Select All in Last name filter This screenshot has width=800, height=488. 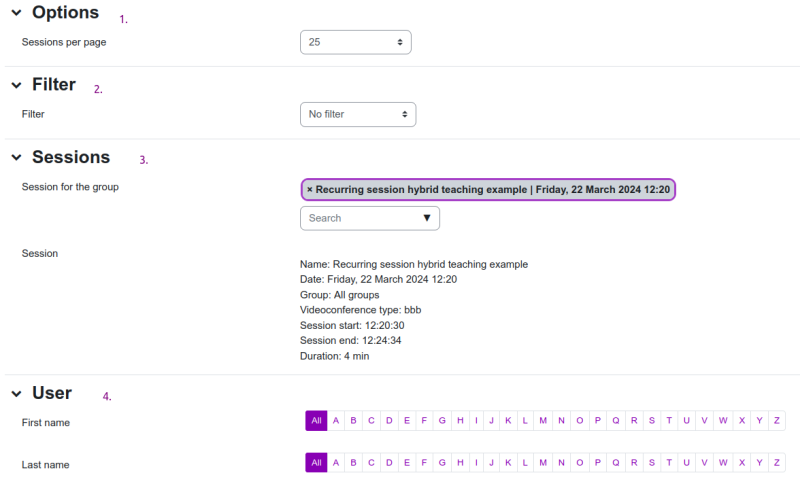tap(316, 462)
